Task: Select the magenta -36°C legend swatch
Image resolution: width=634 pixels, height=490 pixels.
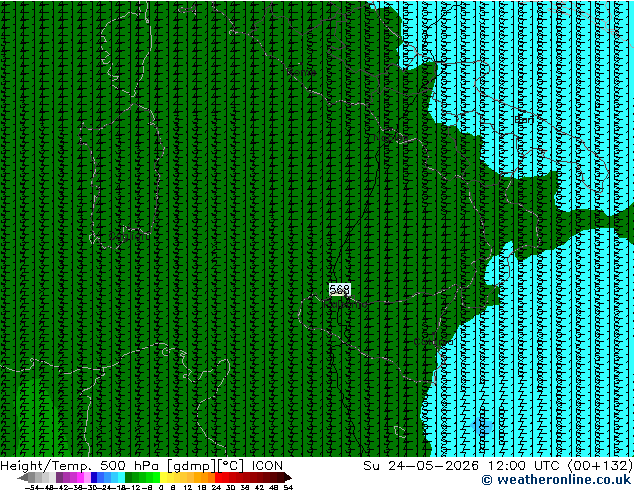Action: click(80, 477)
